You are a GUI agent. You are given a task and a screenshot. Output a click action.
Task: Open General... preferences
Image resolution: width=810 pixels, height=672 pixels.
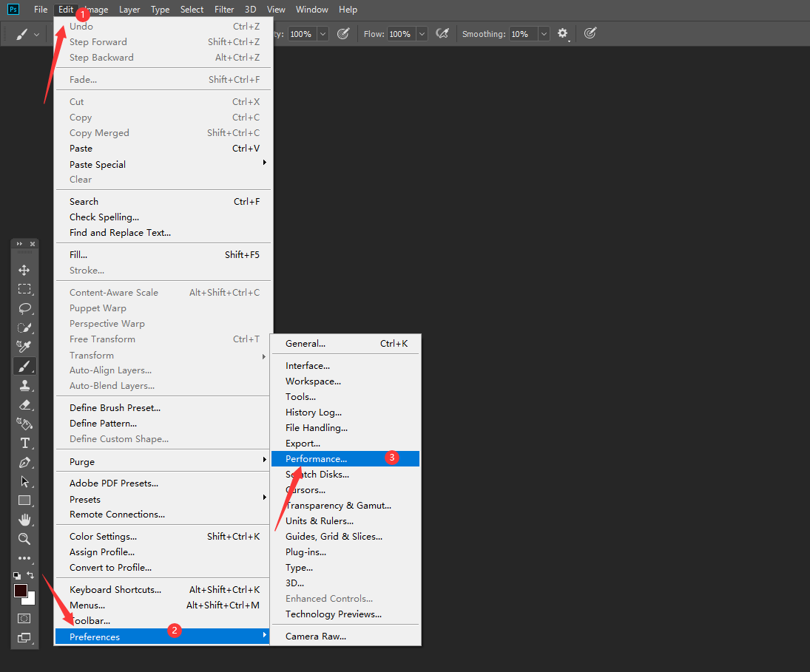point(345,343)
